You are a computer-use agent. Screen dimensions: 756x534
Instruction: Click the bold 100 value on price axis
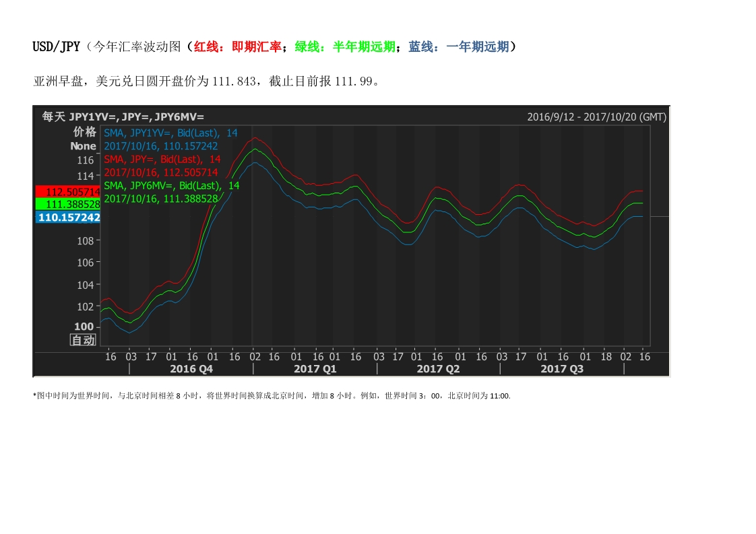84,327
